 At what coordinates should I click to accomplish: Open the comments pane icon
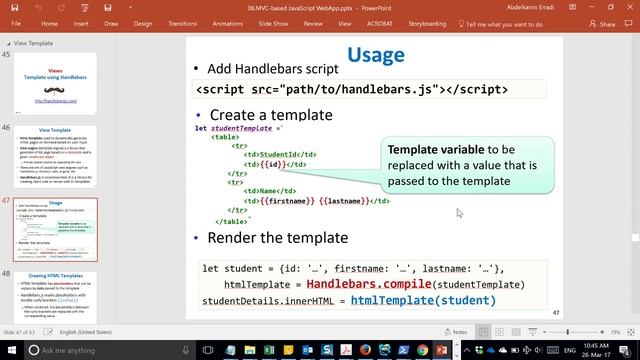pyautogui.click(x=628, y=24)
